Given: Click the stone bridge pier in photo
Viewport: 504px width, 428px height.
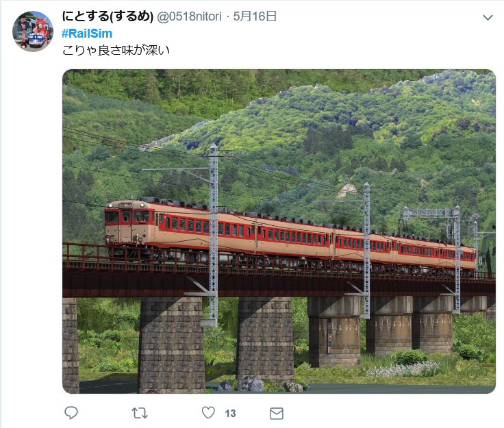Looking at the screenshot, I should point(171,344).
